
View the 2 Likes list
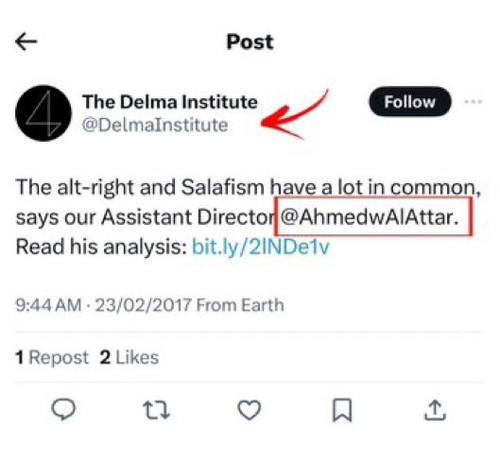point(129,358)
